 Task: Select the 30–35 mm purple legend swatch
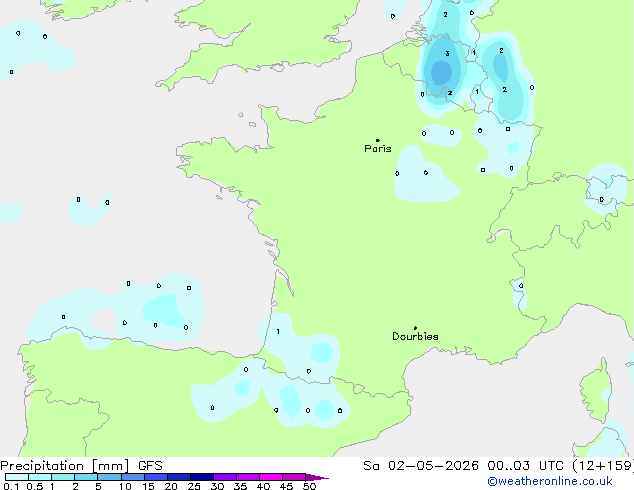(x=225, y=477)
